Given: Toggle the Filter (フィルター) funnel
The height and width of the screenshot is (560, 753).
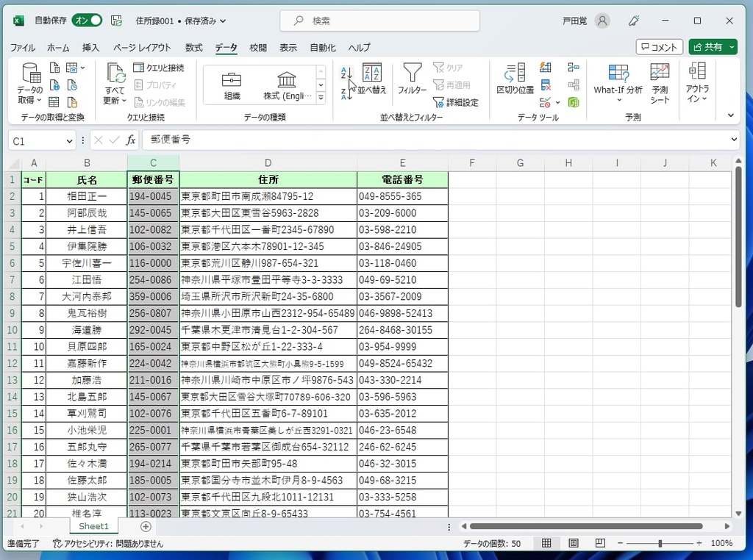Looking at the screenshot, I should (412, 78).
